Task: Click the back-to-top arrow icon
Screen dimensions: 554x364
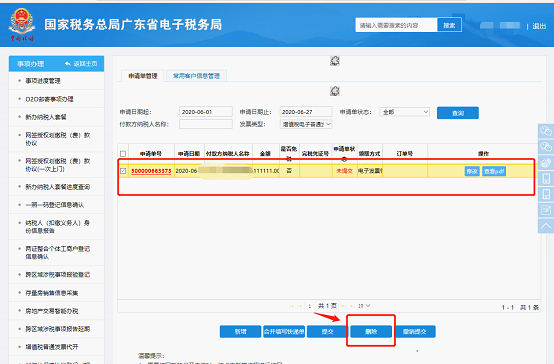Action: (546, 226)
